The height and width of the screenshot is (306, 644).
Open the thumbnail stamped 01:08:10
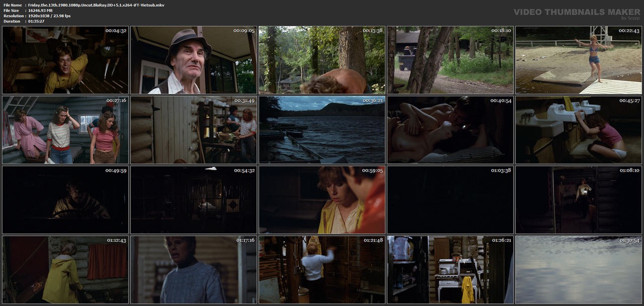click(x=579, y=200)
